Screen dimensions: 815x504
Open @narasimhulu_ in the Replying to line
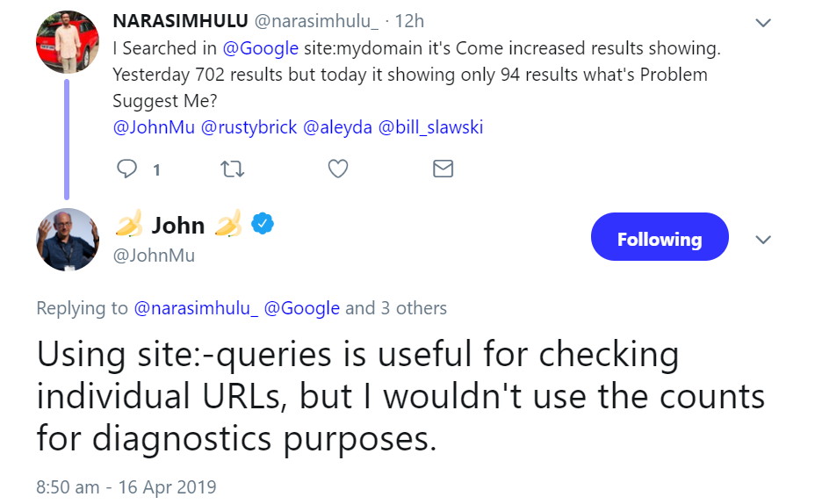(195, 308)
